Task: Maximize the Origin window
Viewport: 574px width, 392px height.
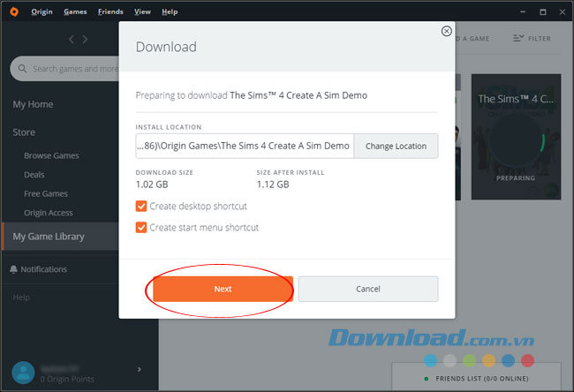Action: tap(543, 11)
